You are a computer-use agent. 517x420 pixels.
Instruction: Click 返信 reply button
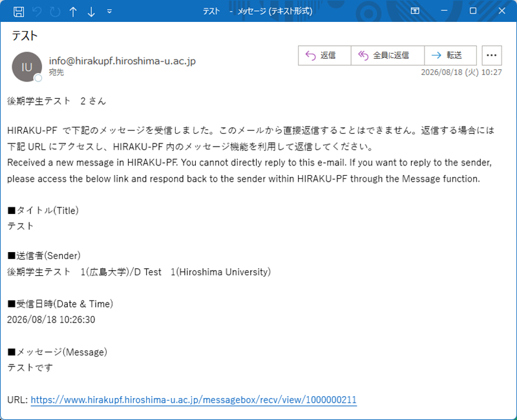[324, 56]
